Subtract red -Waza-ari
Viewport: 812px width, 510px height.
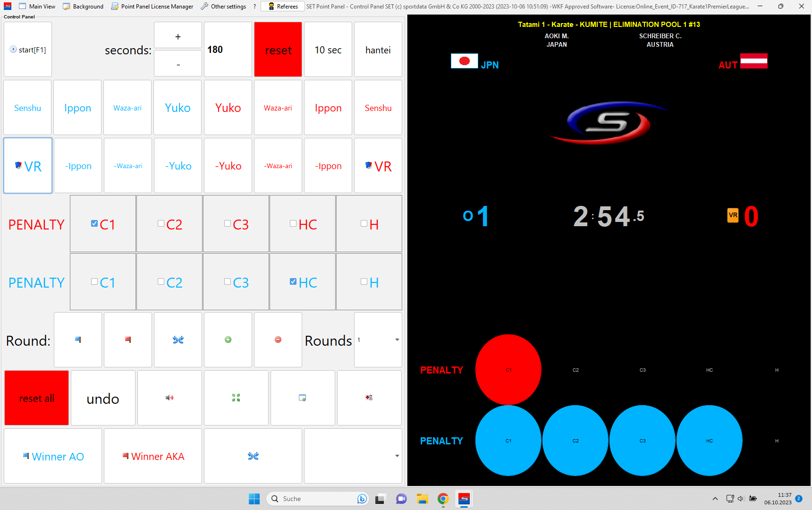[278, 166]
